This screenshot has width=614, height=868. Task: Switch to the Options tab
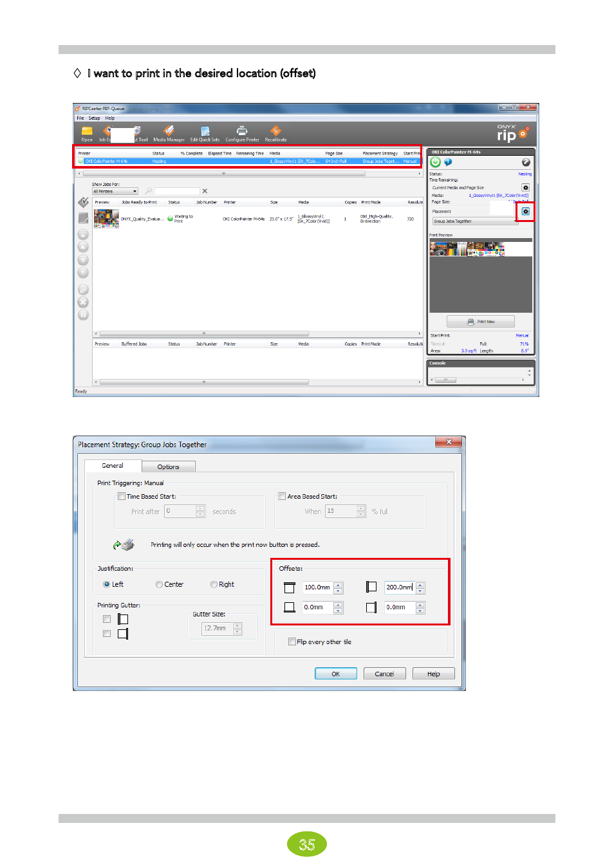coord(169,466)
